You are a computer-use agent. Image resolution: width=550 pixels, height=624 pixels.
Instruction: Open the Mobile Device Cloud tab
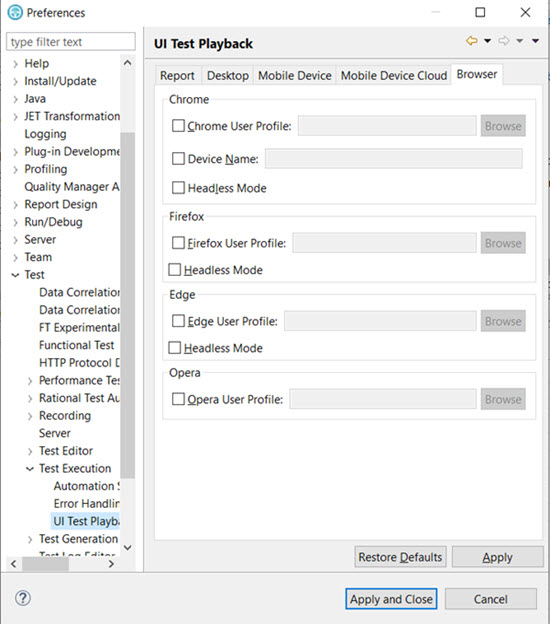394,75
